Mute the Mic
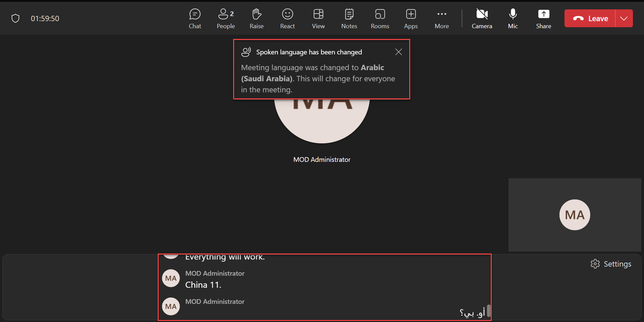The width and height of the screenshot is (644, 322). [x=513, y=18]
